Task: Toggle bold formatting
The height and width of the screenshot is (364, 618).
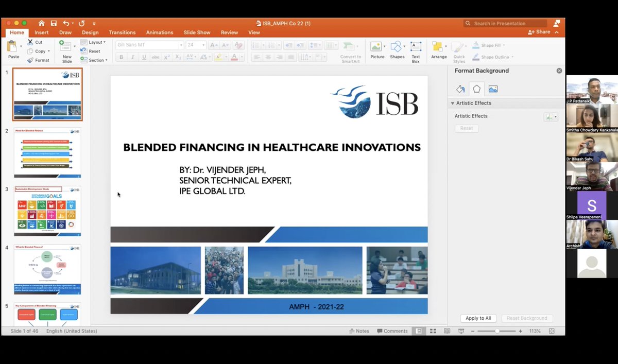Action: click(x=122, y=57)
